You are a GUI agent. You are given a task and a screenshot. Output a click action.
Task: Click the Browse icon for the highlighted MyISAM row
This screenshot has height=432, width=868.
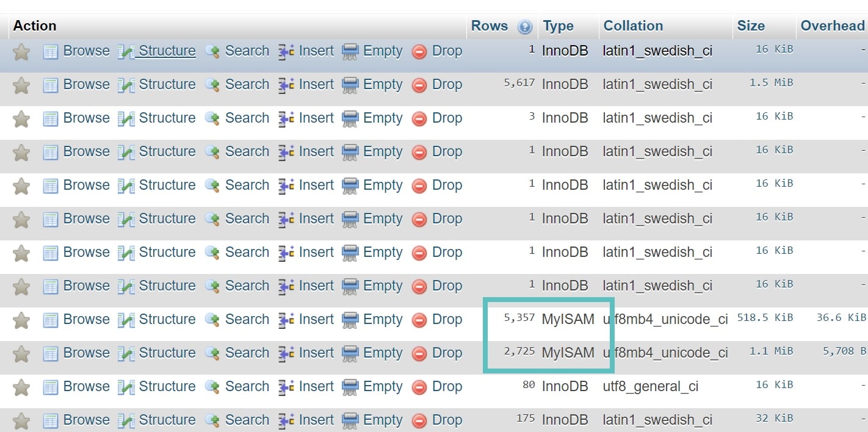point(51,320)
